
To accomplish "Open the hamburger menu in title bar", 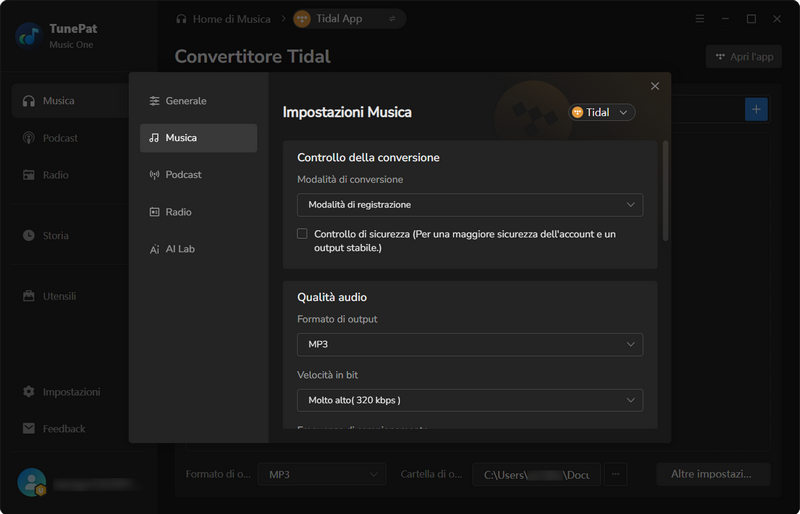I will (x=699, y=19).
